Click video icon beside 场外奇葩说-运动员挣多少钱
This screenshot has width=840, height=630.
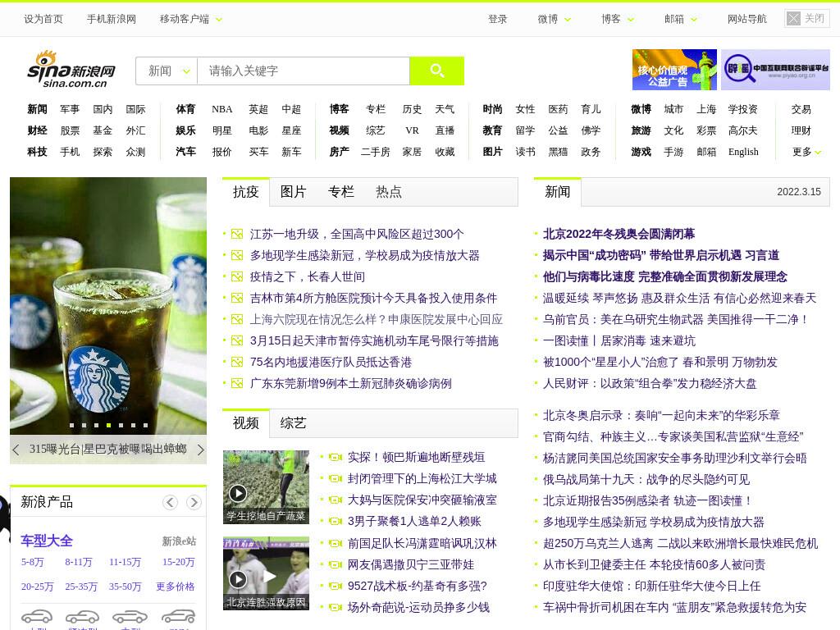pyautogui.click(x=336, y=608)
